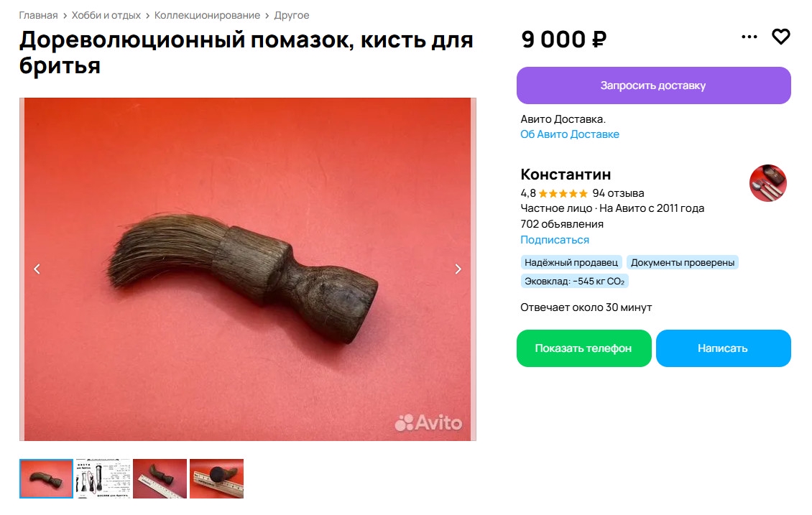Open the Главная breadcrumb link
This screenshot has height=515, width=812.
[x=38, y=16]
